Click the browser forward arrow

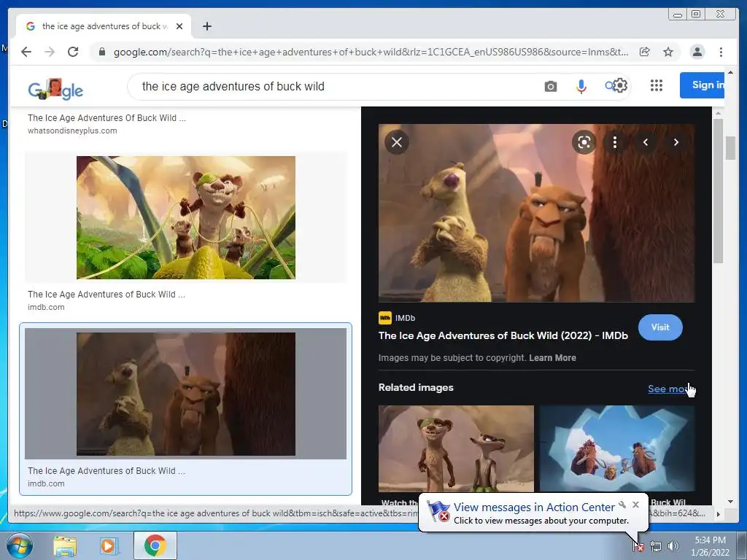tap(50, 52)
